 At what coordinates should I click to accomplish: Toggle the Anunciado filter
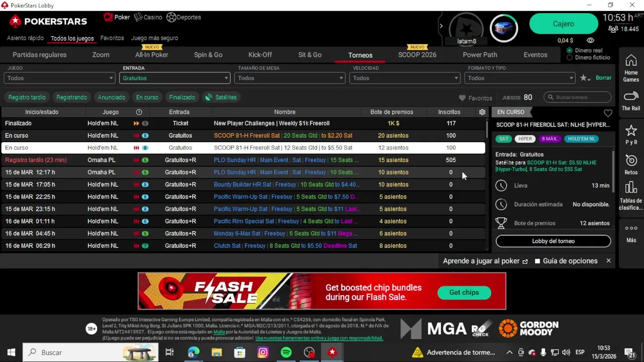click(111, 97)
